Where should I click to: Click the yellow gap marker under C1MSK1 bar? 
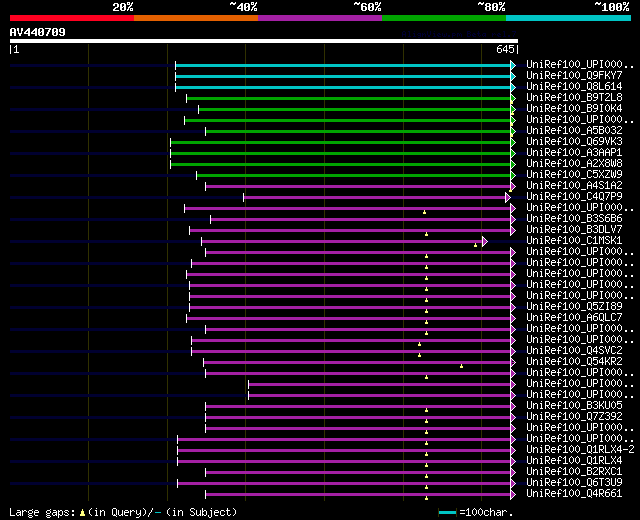click(x=476, y=245)
